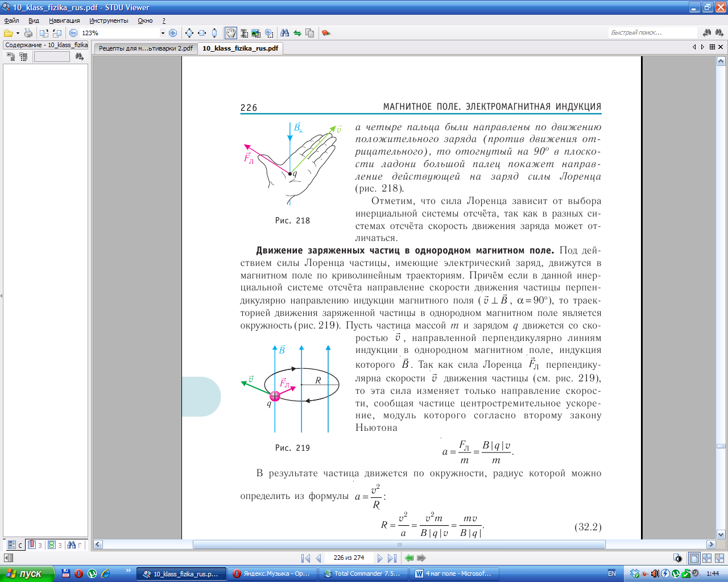728x582 pixels.
Task: Click the contents panel search field
Action: tap(52, 56)
